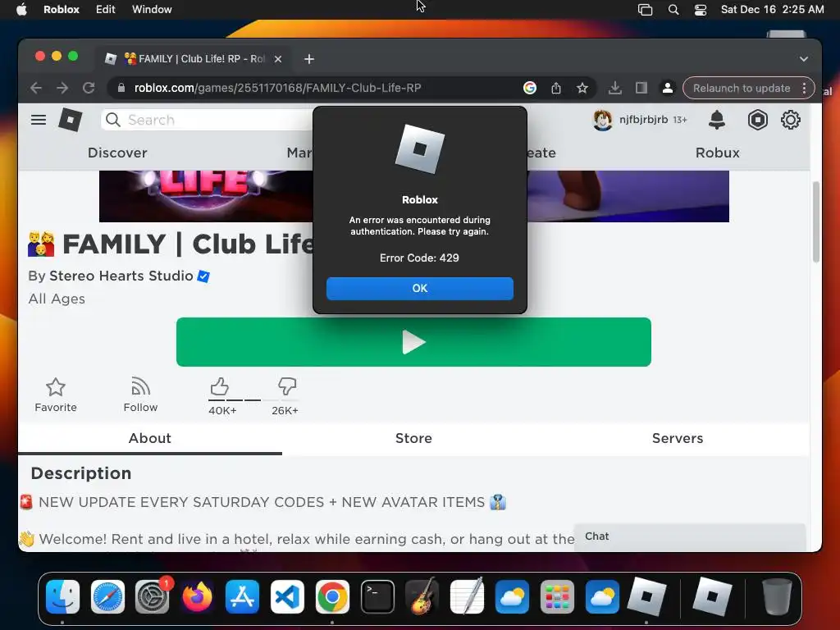Click the Club Life banner thumbnail
The width and height of the screenshot is (840, 630).
206,196
